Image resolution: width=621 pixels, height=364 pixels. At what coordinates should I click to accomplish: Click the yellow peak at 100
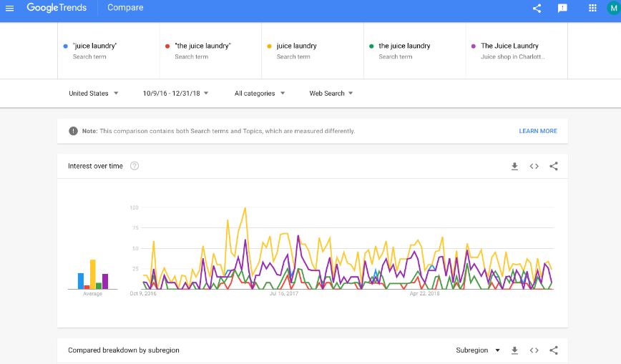245,208
